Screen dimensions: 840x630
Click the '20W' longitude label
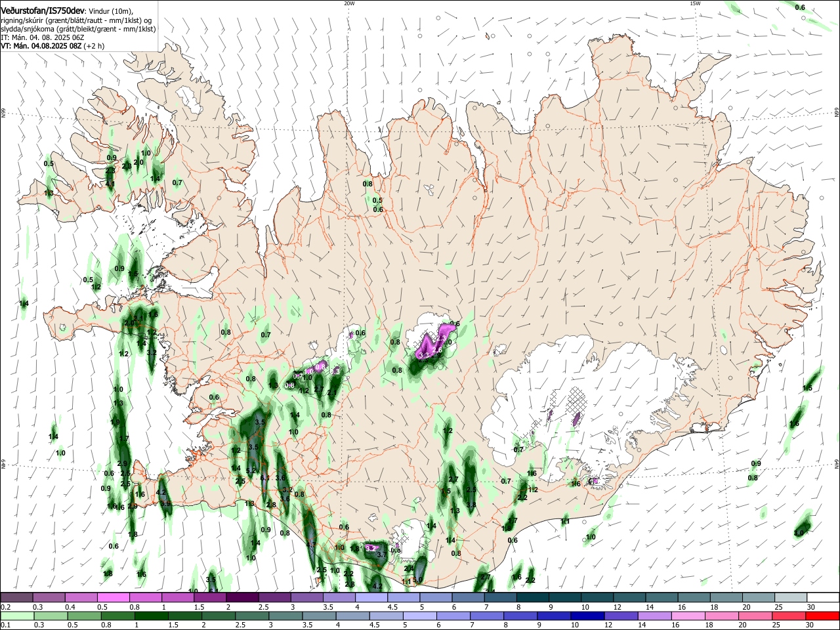[x=349, y=3]
